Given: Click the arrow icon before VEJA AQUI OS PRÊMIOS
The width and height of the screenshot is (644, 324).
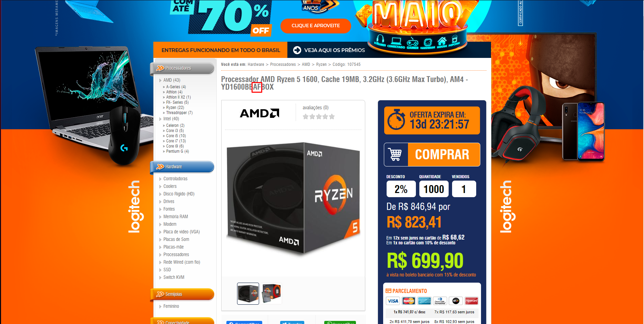Looking at the screenshot, I should 297,50.
